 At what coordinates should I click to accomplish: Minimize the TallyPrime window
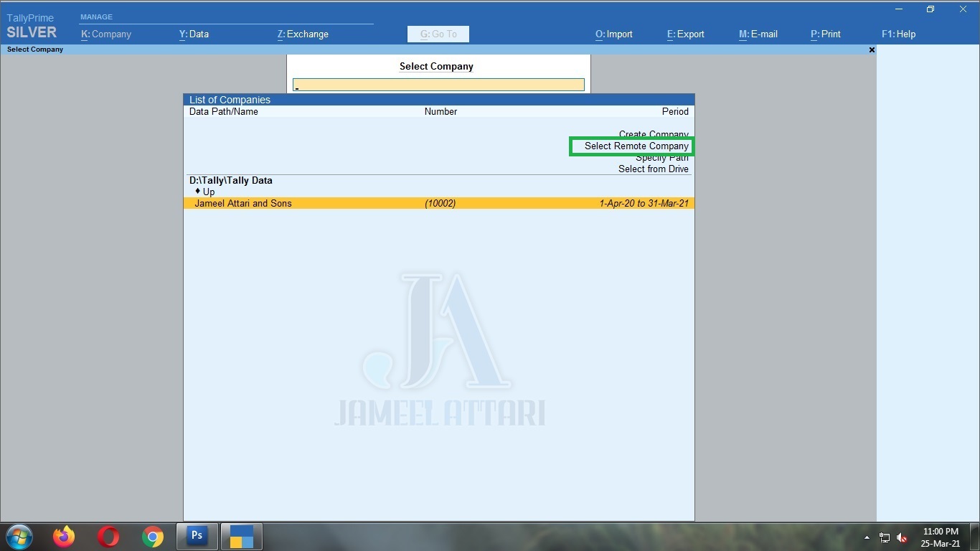pyautogui.click(x=899, y=9)
